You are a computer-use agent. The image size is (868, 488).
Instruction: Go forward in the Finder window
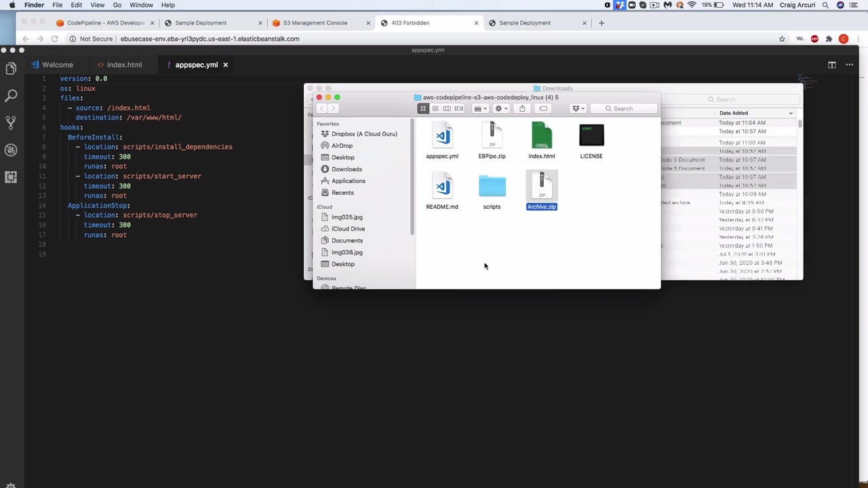pos(333,108)
